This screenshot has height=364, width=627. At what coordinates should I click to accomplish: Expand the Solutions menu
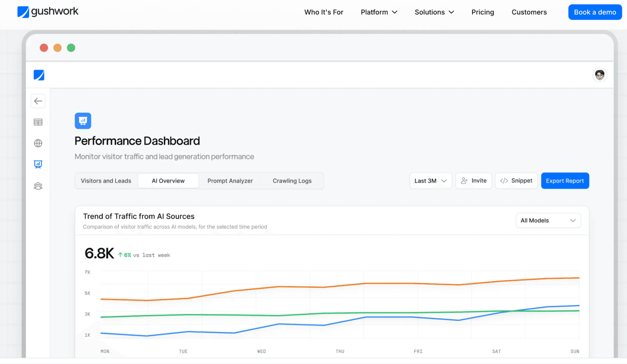pos(434,12)
